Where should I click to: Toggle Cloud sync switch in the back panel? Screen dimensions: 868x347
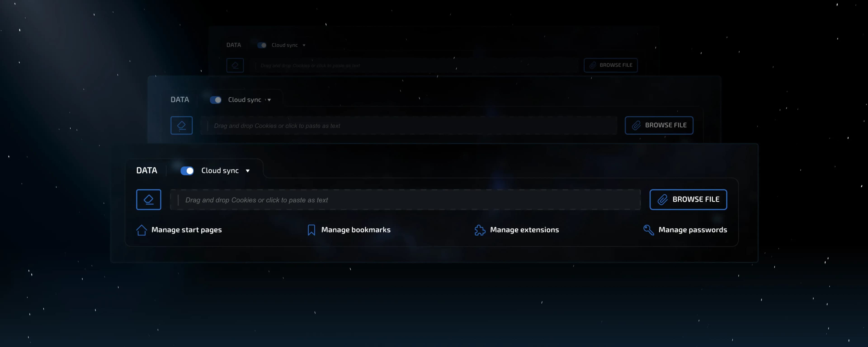[x=262, y=45]
